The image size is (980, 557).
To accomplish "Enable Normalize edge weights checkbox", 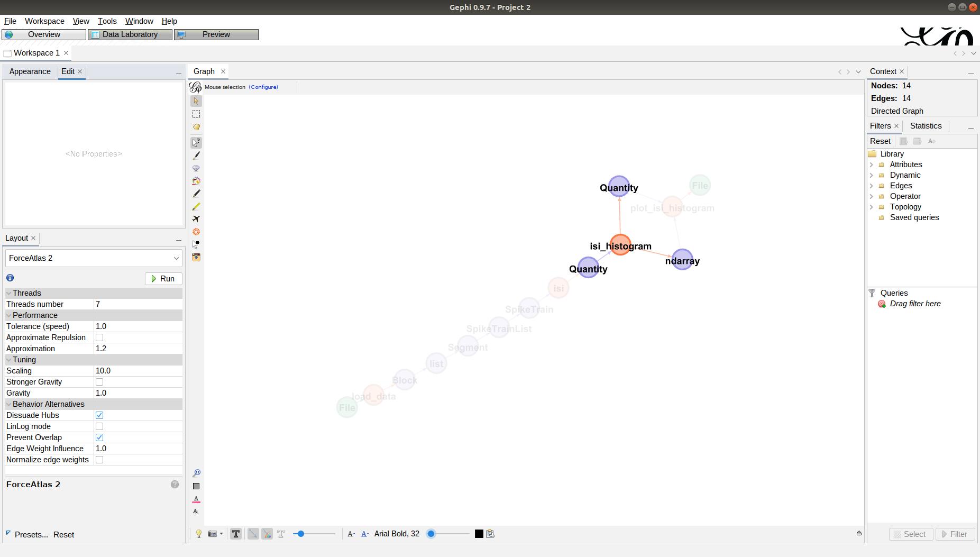I will tap(99, 460).
